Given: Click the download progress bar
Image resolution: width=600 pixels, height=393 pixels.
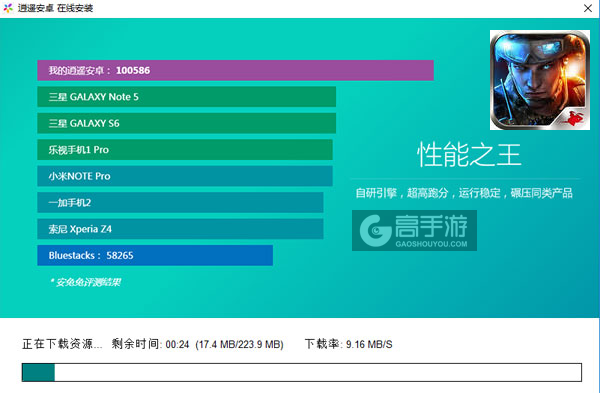Looking at the screenshot, I should click(302, 372).
